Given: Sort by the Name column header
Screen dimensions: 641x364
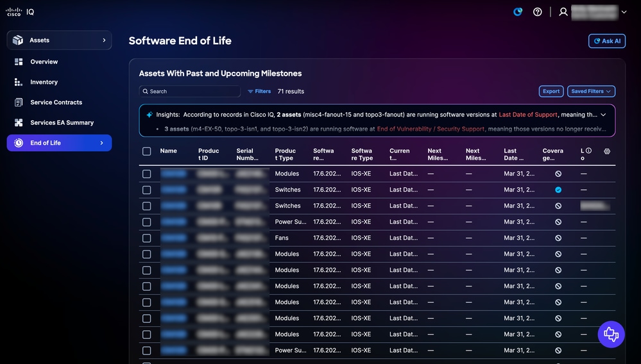Looking at the screenshot, I should [x=168, y=151].
